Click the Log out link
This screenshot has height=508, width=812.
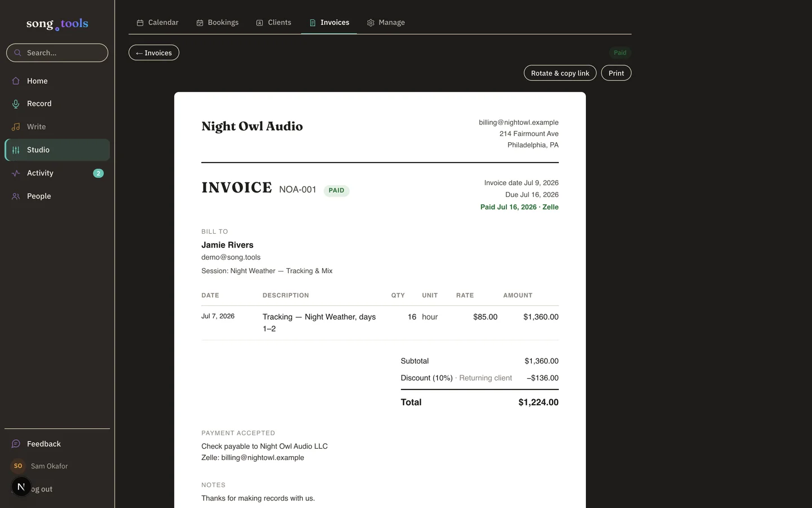click(x=41, y=489)
